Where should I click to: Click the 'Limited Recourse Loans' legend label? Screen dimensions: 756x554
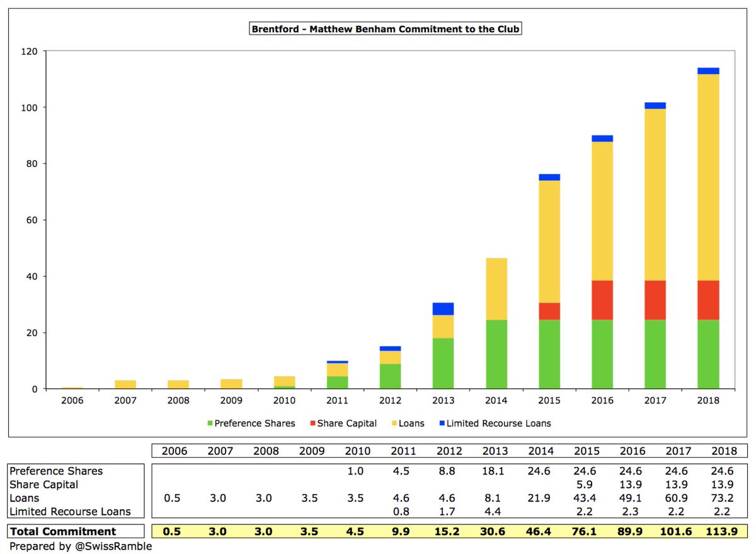pyautogui.click(x=498, y=424)
